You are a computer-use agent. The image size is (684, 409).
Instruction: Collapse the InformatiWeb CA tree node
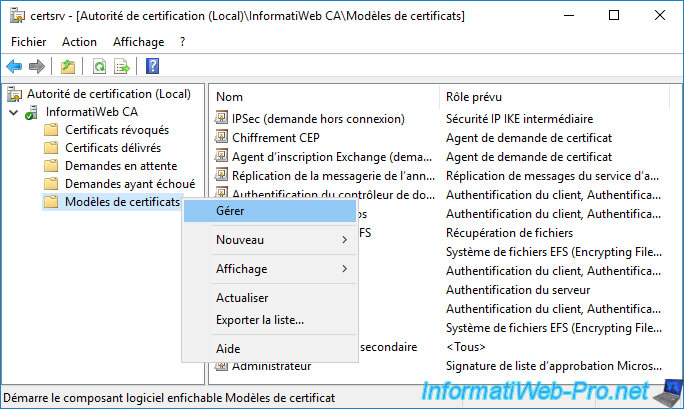13,112
